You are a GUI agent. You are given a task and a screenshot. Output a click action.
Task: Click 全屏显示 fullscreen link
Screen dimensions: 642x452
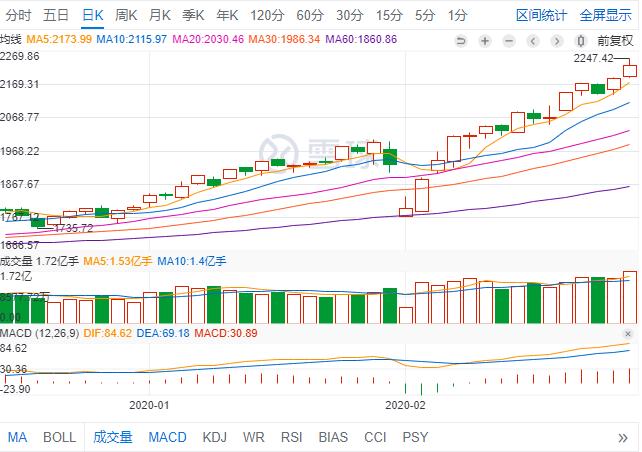tap(606, 16)
